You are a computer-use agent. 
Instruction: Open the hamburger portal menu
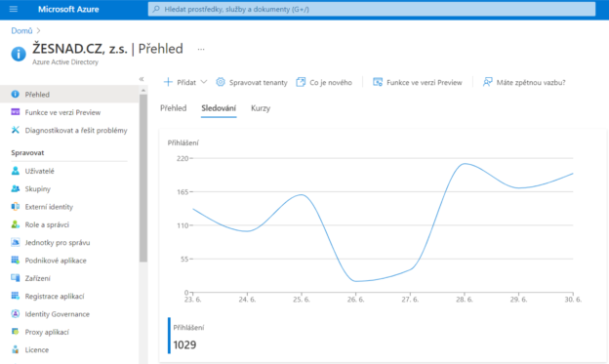click(14, 9)
